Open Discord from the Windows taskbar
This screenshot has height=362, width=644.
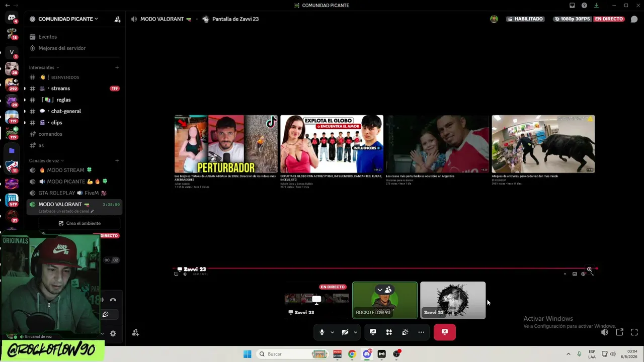(x=367, y=354)
